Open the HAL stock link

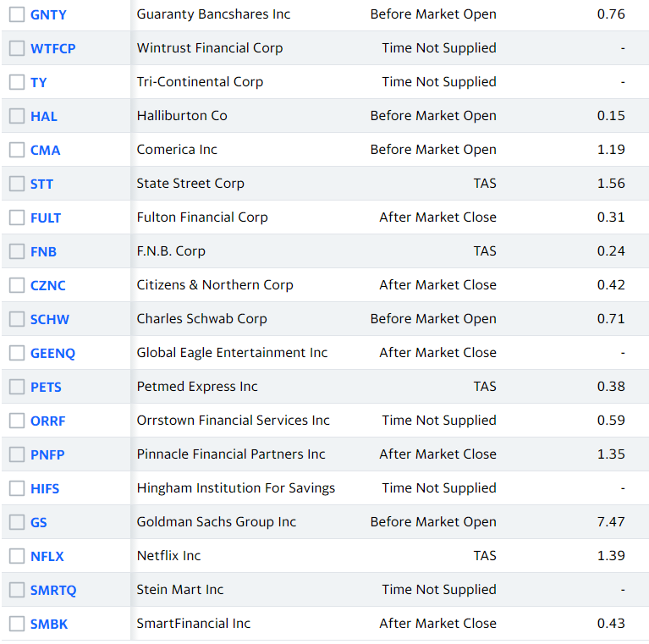point(44,116)
